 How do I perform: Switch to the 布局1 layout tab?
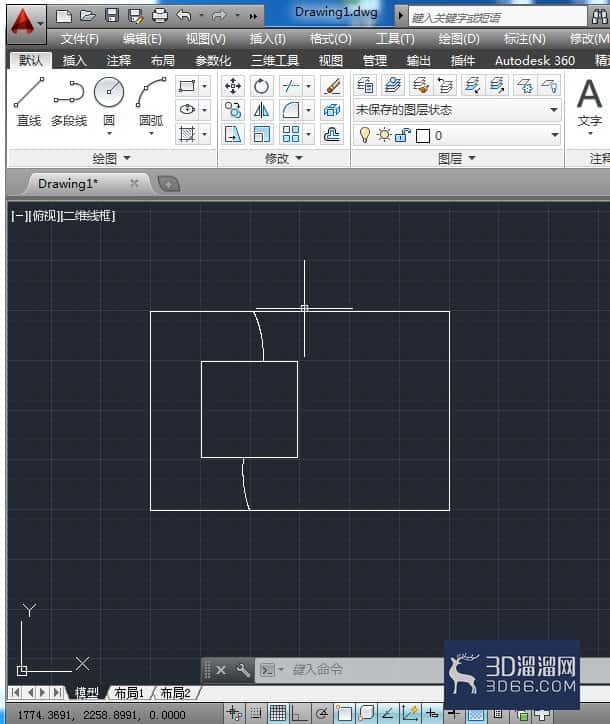[x=129, y=693]
